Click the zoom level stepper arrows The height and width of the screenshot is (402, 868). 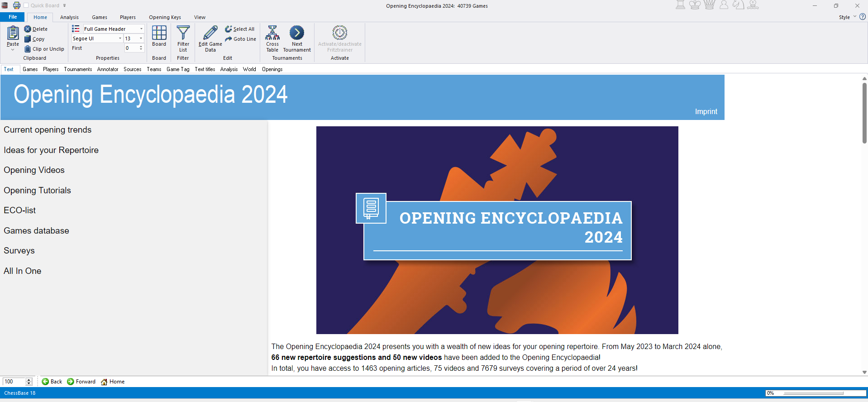click(x=29, y=382)
